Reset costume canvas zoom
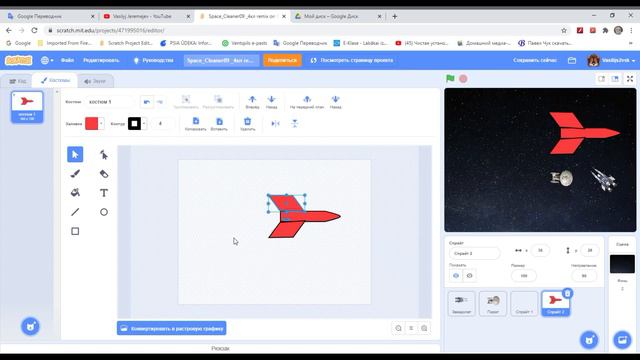Viewport: 640px width, 360px height. point(411,328)
